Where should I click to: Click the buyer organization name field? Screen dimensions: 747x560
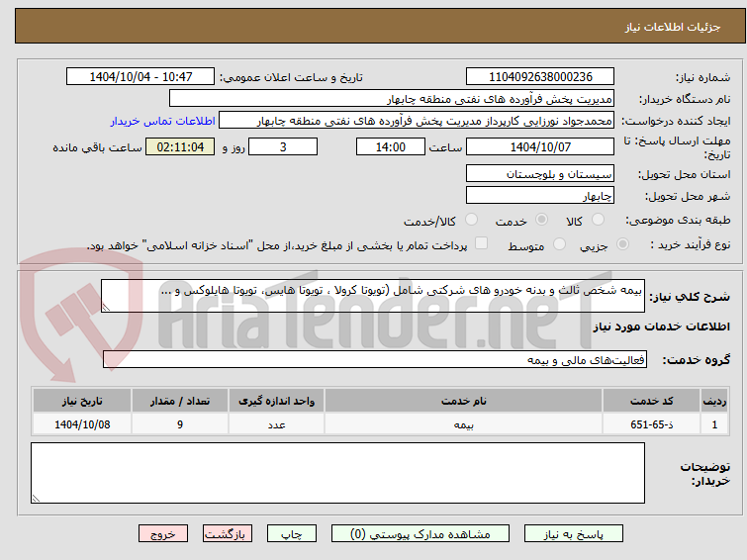[392, 99]
